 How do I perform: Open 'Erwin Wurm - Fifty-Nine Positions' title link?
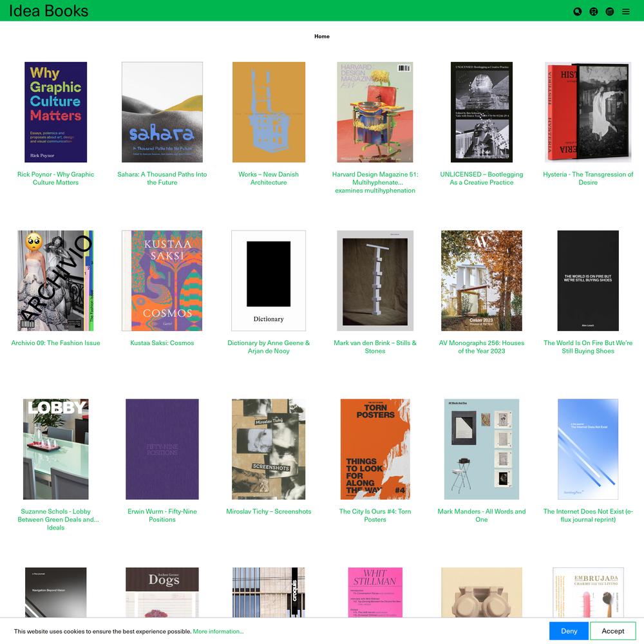click(162, 515)
